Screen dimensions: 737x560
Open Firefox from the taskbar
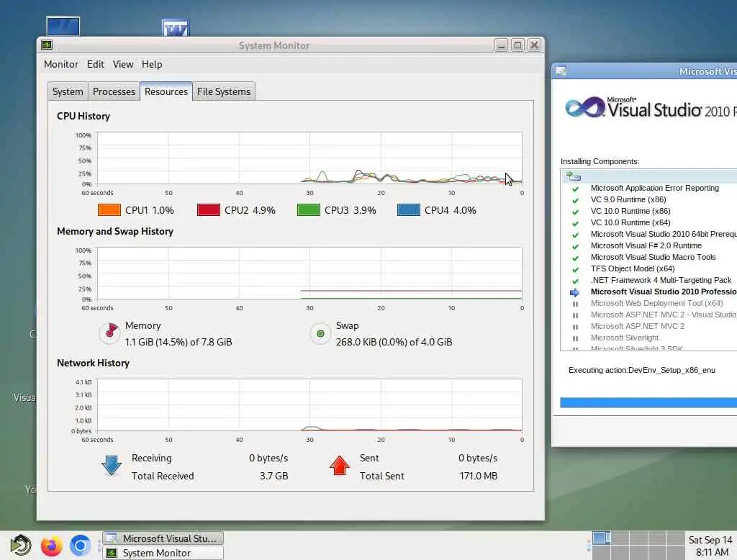51,546
